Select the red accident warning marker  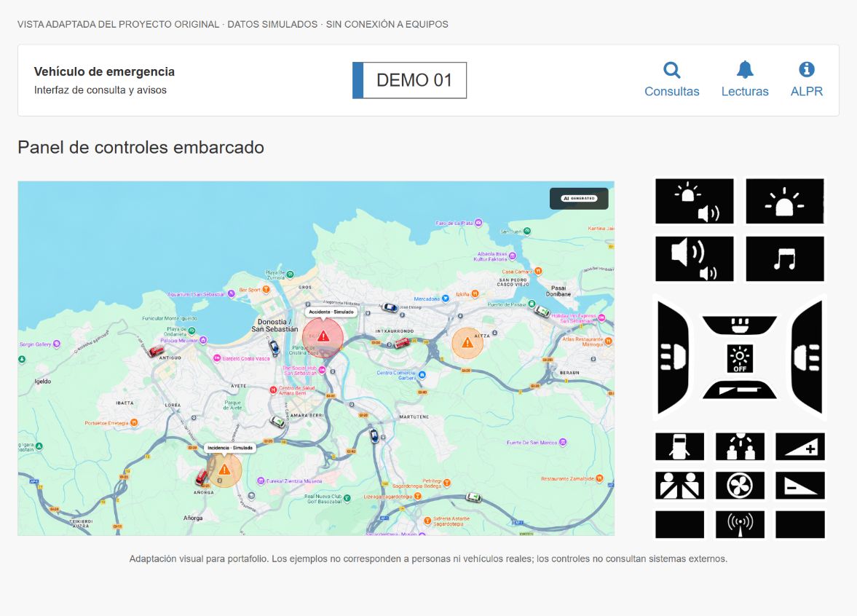323,337
